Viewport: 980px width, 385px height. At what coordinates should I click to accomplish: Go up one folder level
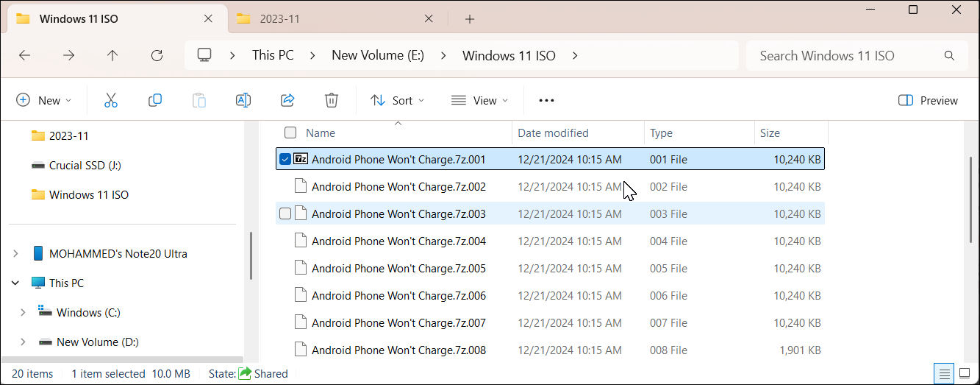[x=112, y=55]
